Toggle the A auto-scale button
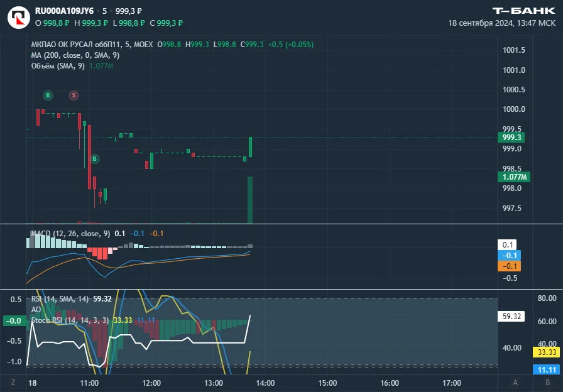The image size is (563, 392). coord(515,383)
